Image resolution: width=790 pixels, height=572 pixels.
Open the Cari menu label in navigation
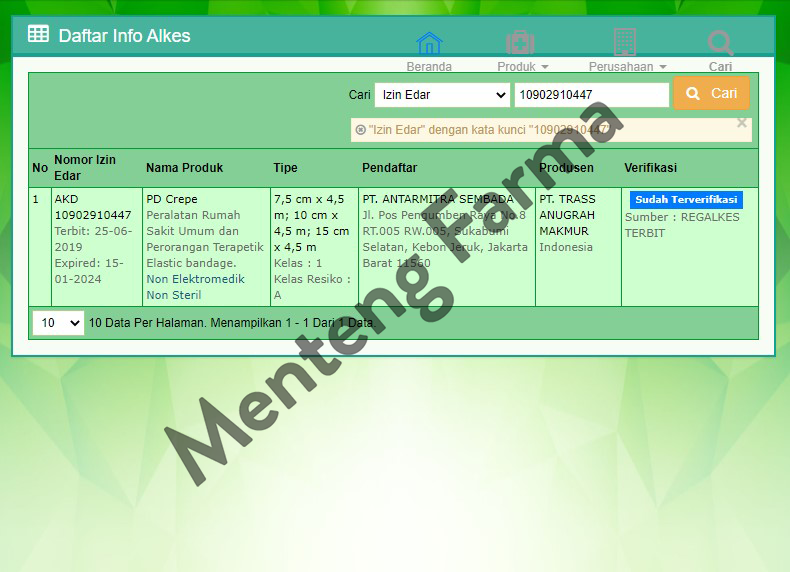point(720,67)
